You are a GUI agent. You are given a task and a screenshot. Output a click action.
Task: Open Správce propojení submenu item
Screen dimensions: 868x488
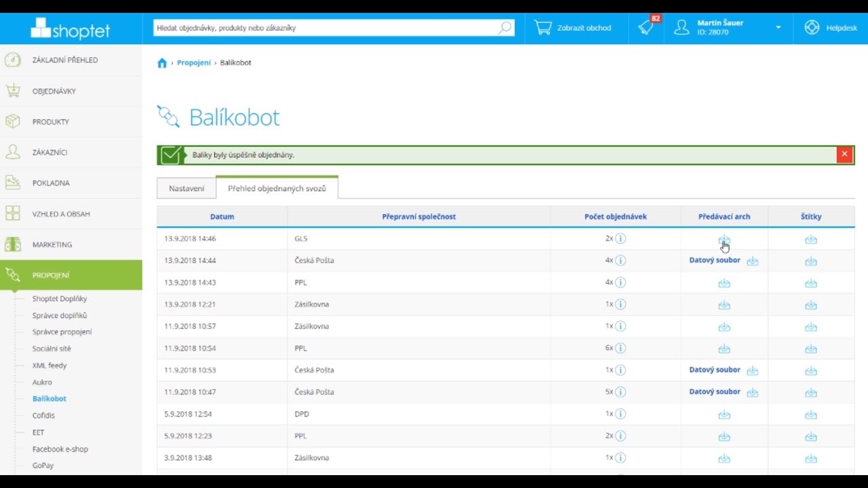tap(62, 332)
